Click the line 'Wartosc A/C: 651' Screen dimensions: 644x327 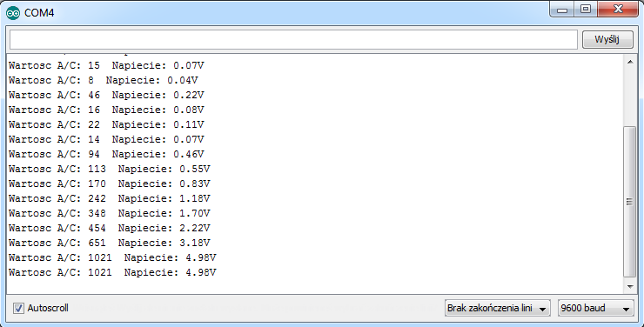110,243
